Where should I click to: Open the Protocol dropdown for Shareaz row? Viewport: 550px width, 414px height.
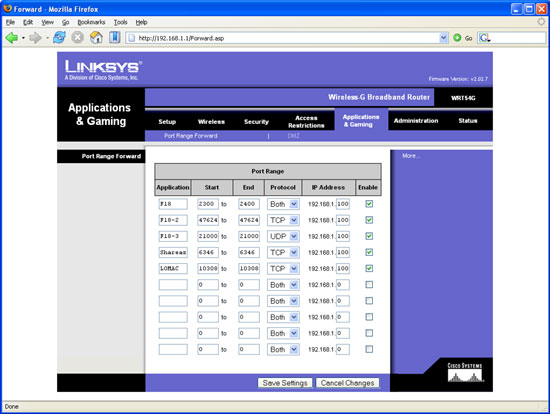pos(283,252)
